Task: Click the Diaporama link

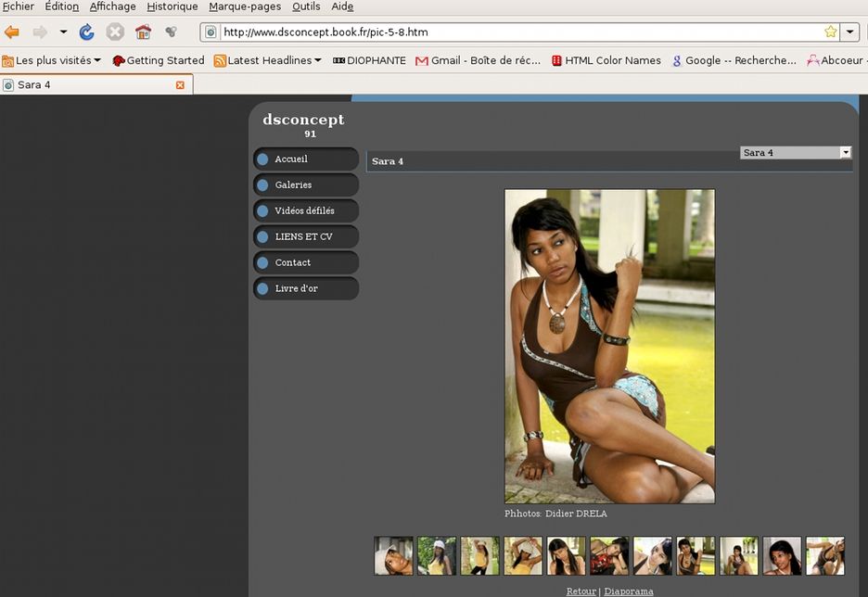Action: [628, 591]
